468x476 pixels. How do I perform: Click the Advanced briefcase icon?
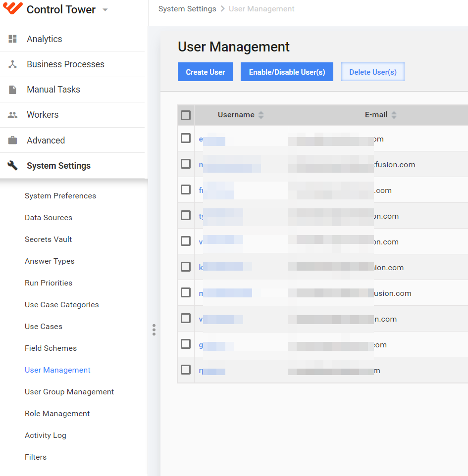coord(12,140)
